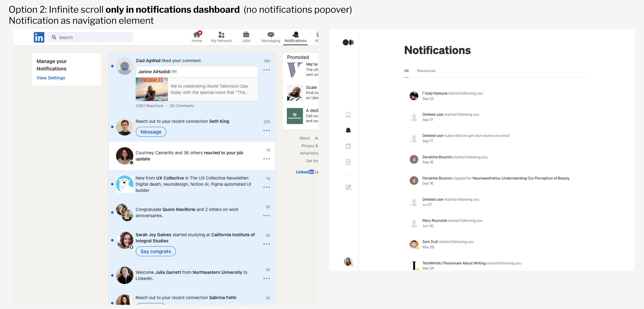Open Medium stories document icon
This screenshot has height=309, width=644.
pyautogui.click(x=348, y=162)
